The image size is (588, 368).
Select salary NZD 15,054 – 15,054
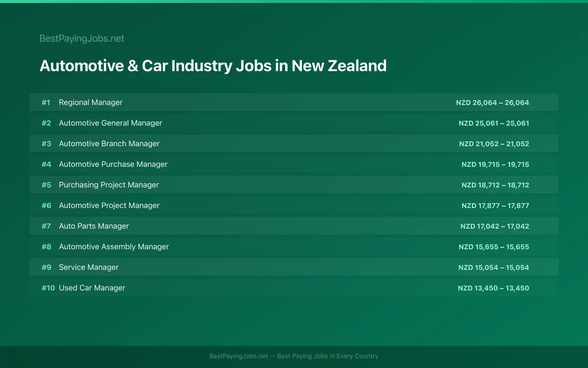pos(494,267)
